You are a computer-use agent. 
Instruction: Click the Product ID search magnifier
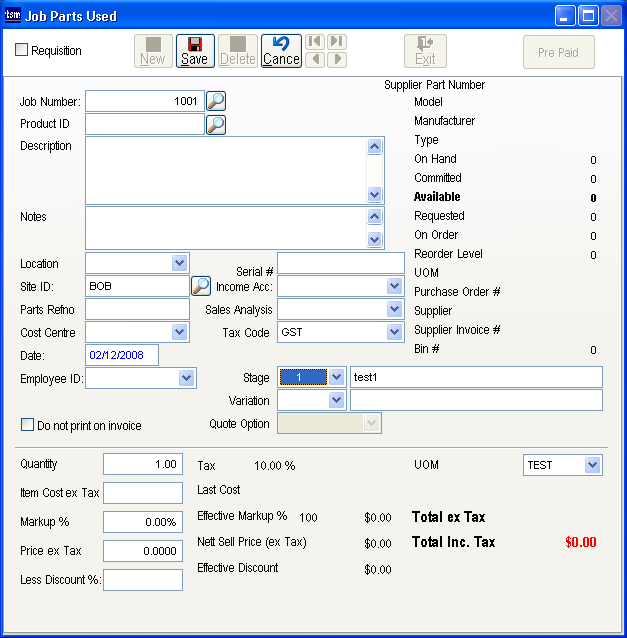pos(216,124)
